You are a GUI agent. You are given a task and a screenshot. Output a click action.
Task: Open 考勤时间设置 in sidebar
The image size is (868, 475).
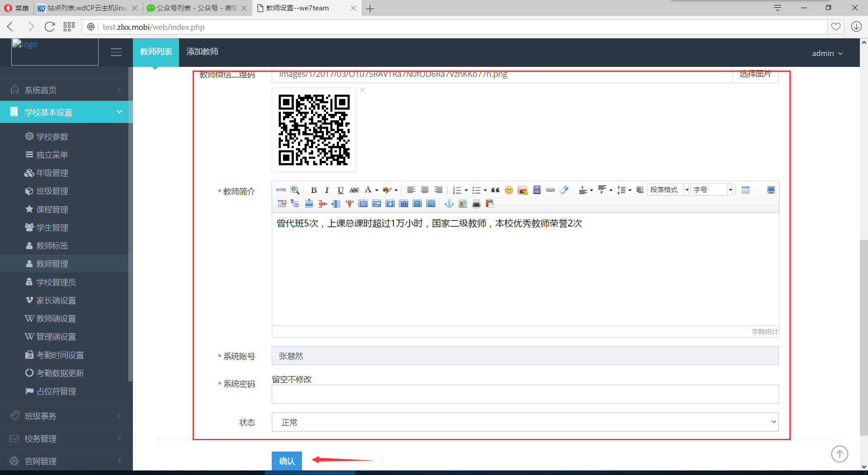coord(60,355)
